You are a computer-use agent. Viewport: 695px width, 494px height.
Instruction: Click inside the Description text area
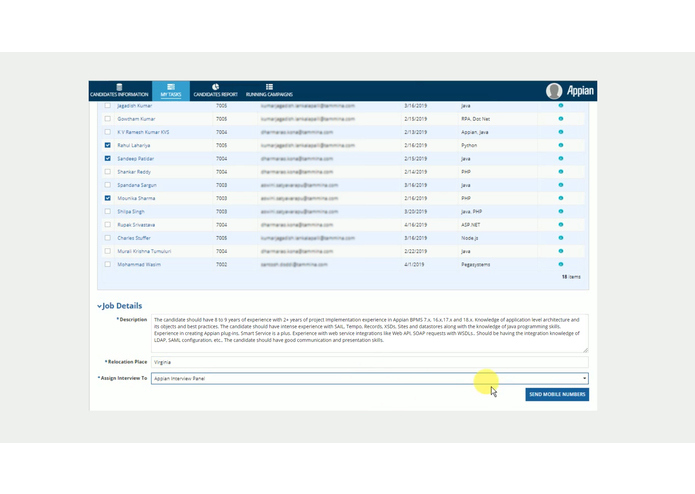(x=370, y=333)
